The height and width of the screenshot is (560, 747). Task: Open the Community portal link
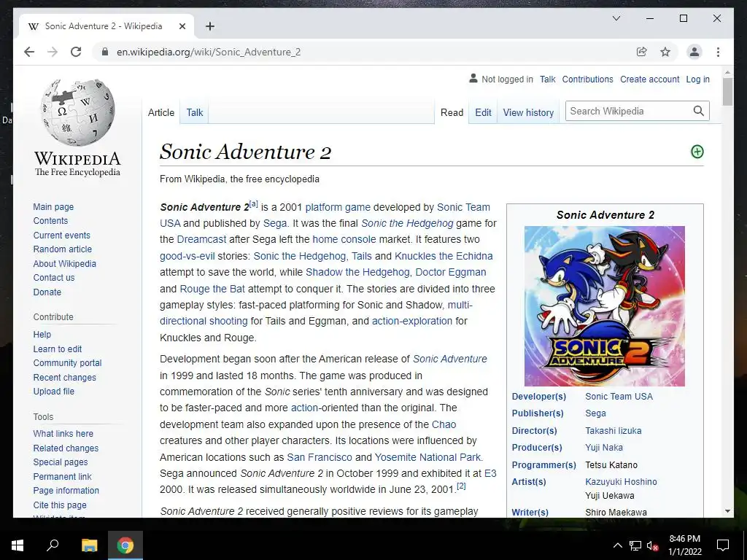67,362
